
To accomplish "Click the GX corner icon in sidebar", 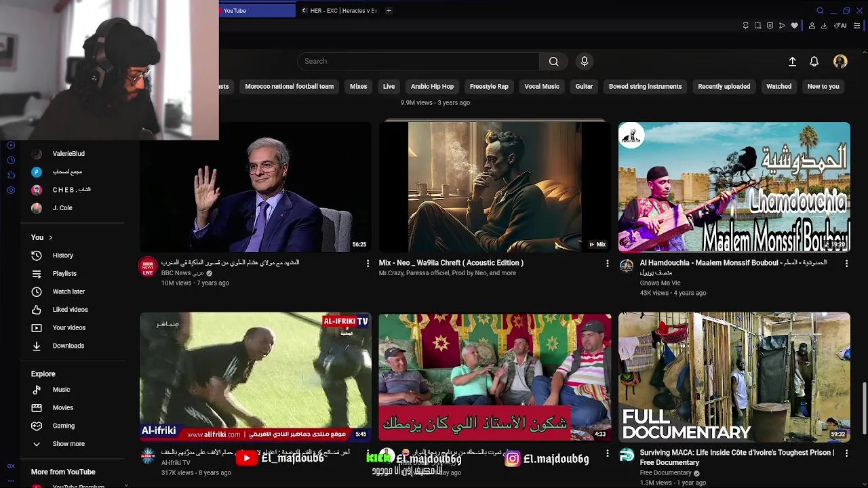I will (11, 466).
